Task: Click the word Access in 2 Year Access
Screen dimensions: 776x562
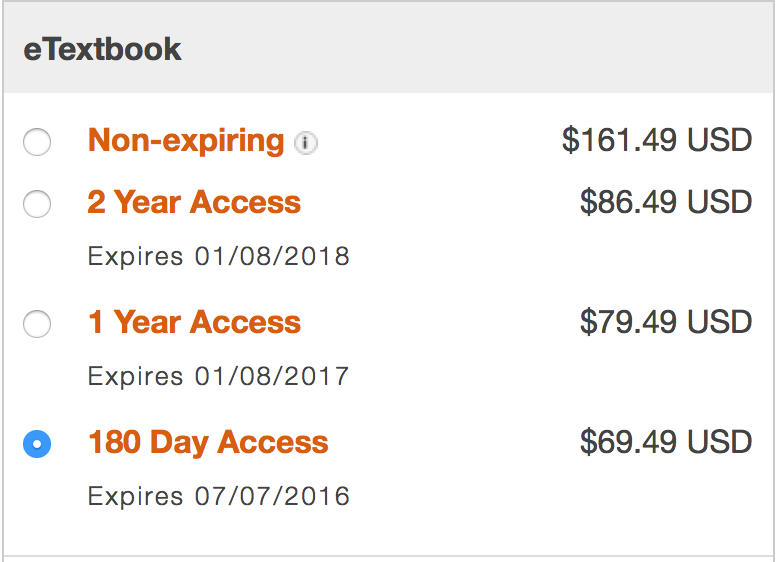Action: [x=245, y=202]
